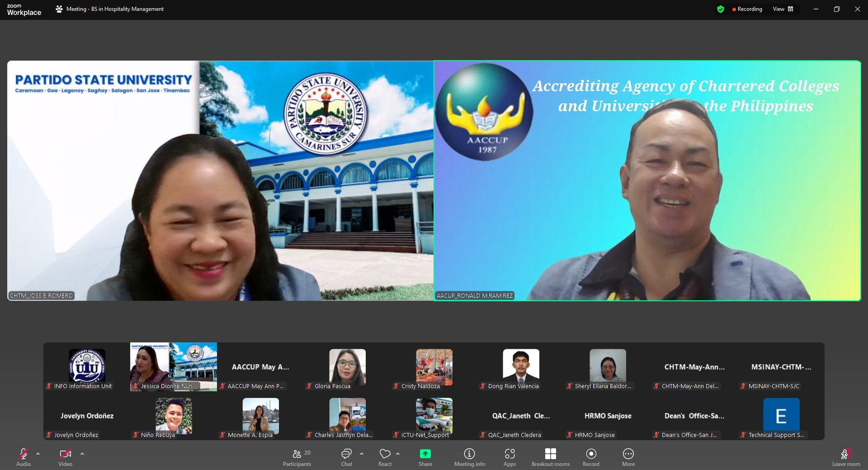This screenshot has width=868, height=470.
Task: Select CHTM-May-Ann Del participant tile
Action: 694,367
